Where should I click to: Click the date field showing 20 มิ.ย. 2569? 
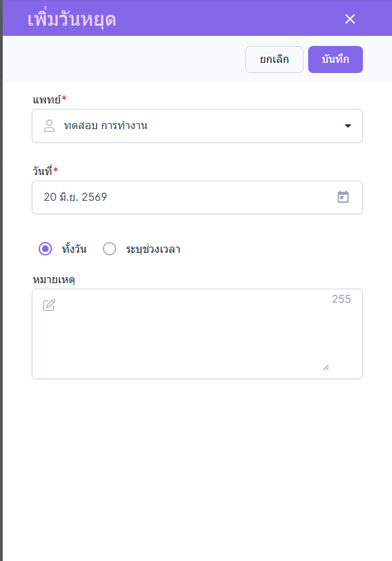197,197
